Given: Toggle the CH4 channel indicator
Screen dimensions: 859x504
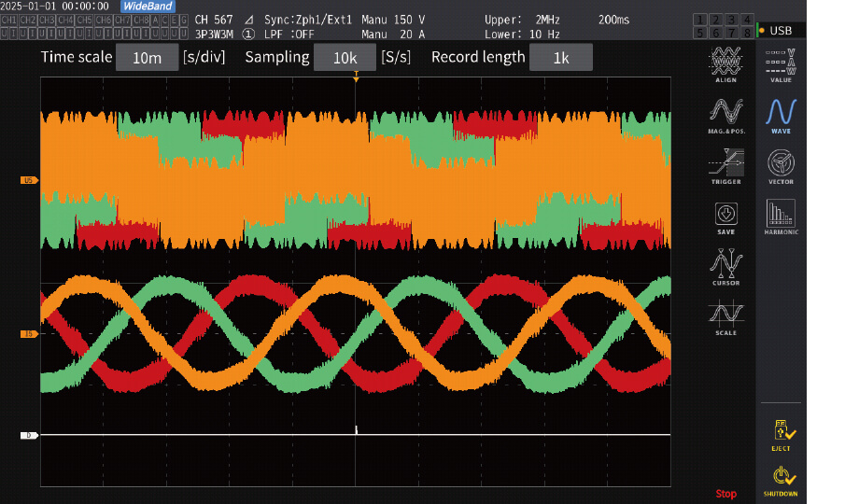Looking at the screenshot, I should pyautogui.click(x=65, y=19).
